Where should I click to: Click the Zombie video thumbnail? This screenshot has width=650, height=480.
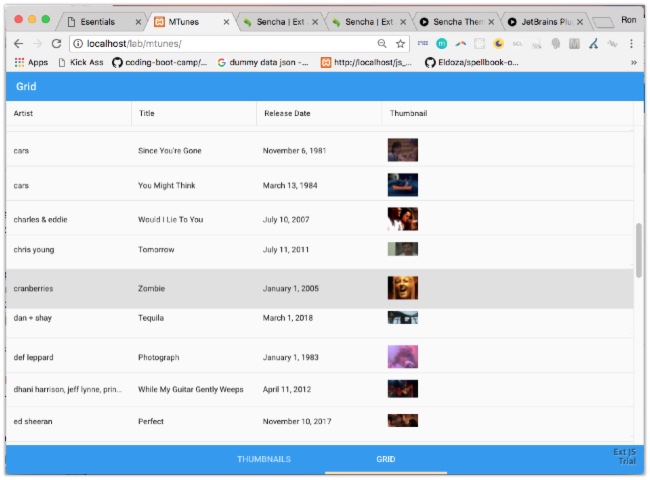coord(402,288)
